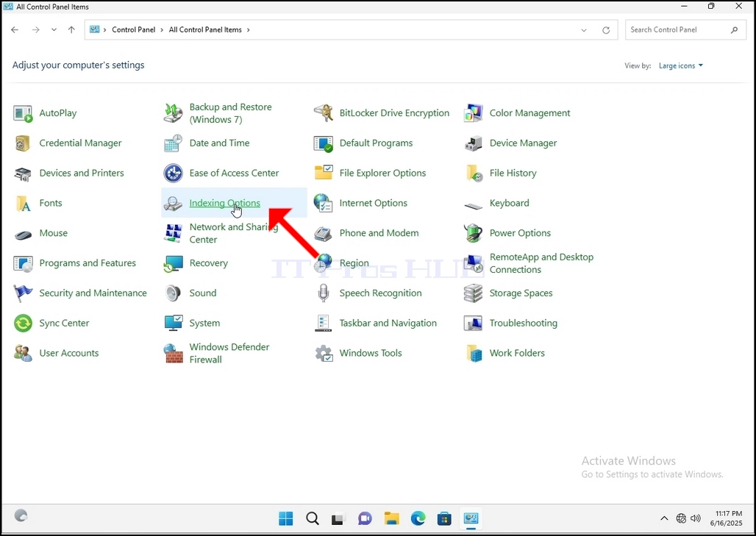
Task: Open the Troubleshooting icon
Action: tap(474, 324)
